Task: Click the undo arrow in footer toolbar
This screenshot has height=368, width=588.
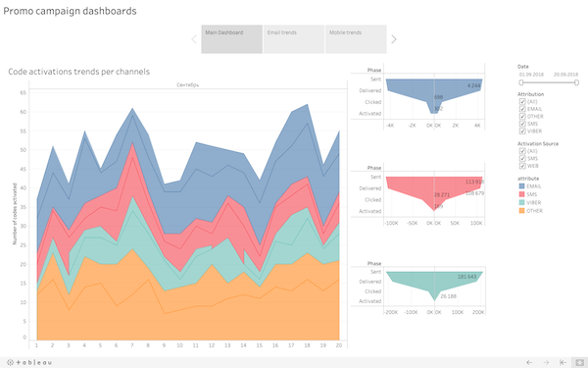Action: pyautogui.click(x=529, y=362)
